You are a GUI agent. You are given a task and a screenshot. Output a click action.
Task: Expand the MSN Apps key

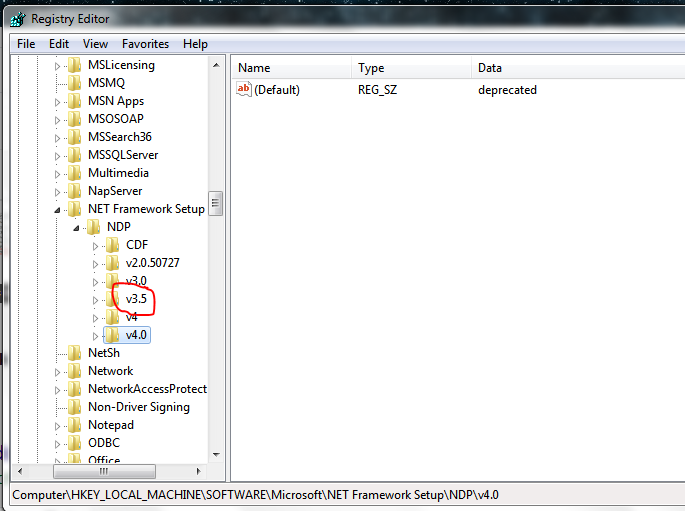coord(57,102)
